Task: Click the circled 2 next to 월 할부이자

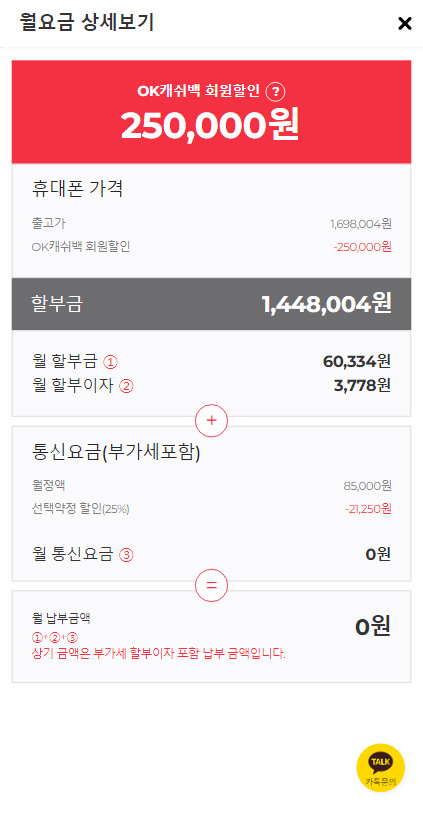Action: click(126, 386)
